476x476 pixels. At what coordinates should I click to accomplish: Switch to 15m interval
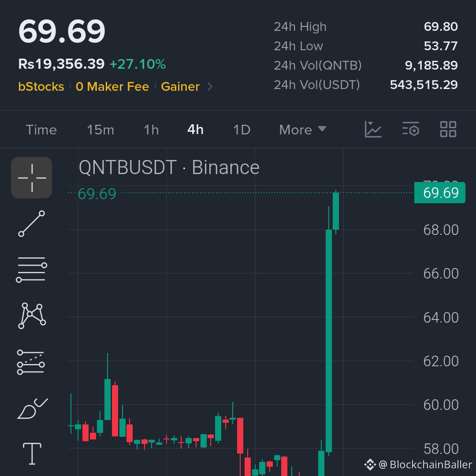(100, 130)
